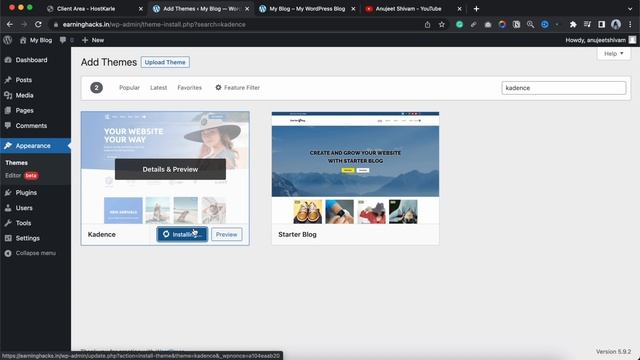The width and height of the screenshot is (640, 360).
Task: Open Chrome three-dot menu
Action: pos(631,24)
